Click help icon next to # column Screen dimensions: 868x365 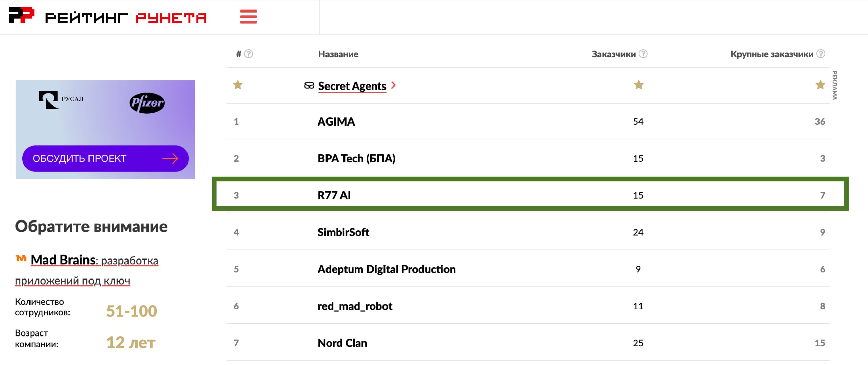[249, 54]
